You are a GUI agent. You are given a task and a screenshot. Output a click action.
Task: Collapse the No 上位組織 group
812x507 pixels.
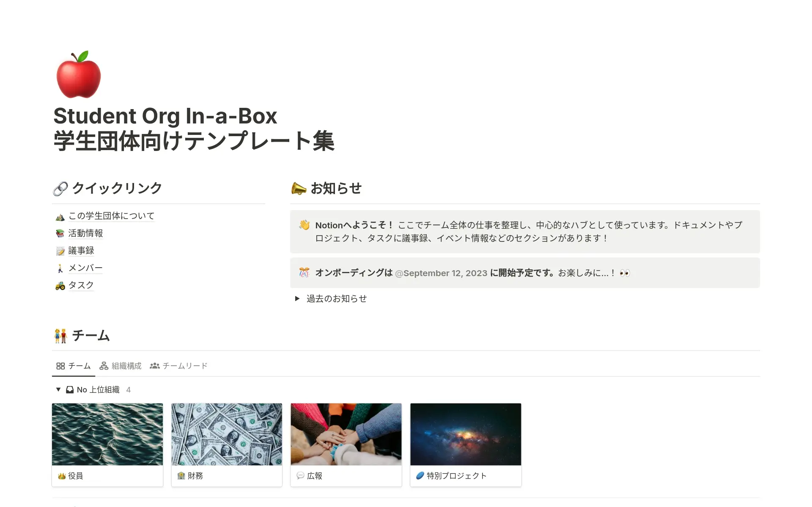point(58,389)
